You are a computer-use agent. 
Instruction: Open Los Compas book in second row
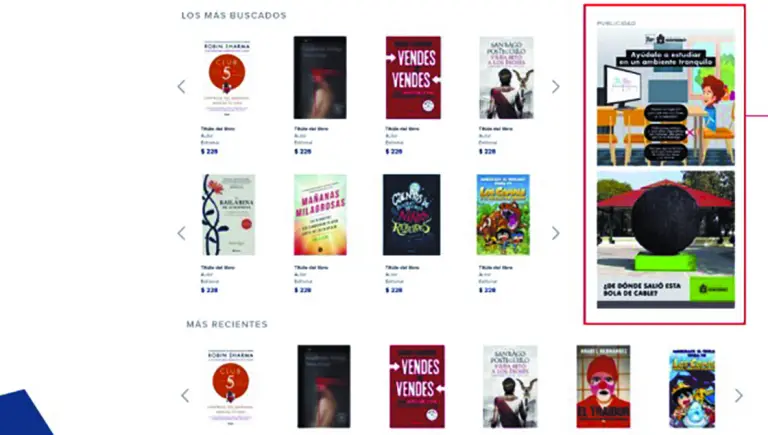point(503,215)
